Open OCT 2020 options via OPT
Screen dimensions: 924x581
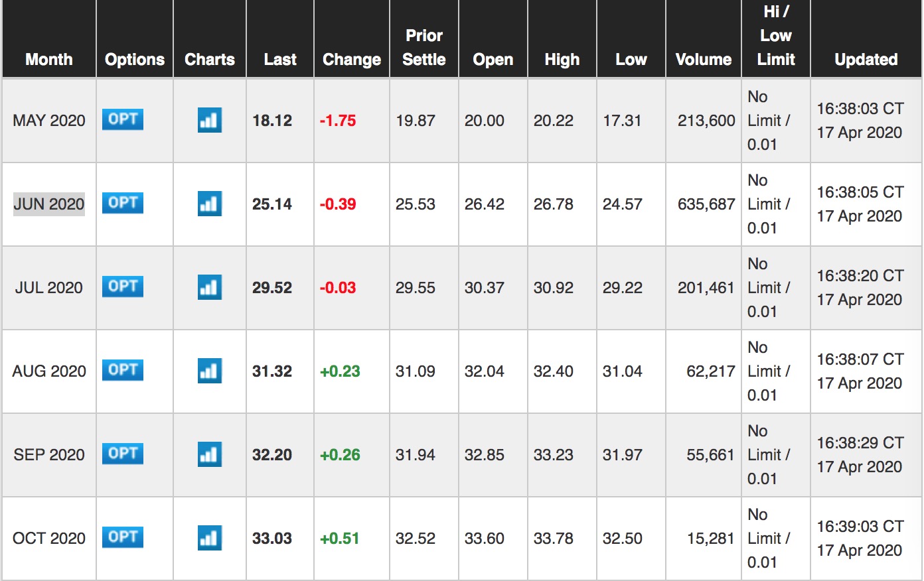(x=123, y=537)
